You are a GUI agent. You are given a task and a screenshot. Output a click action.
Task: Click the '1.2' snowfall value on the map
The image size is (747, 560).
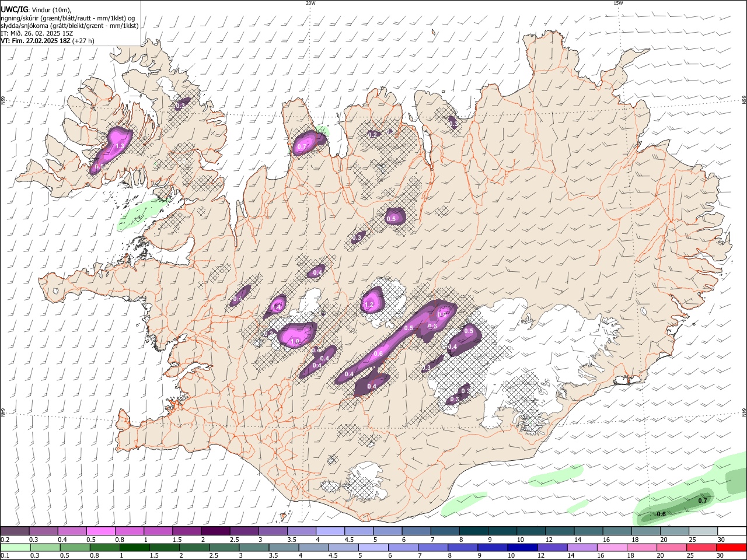tap(369, 304)
